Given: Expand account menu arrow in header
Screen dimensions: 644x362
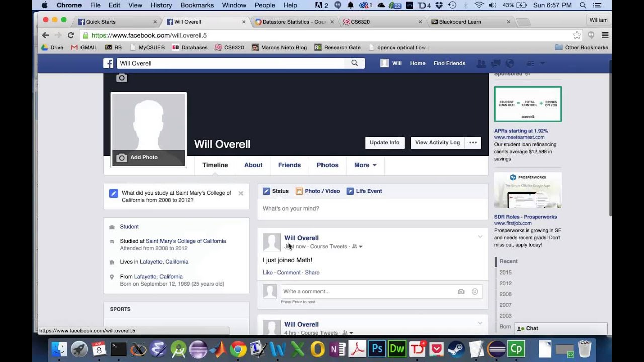Looking at the screenshot, I should 542,63.
